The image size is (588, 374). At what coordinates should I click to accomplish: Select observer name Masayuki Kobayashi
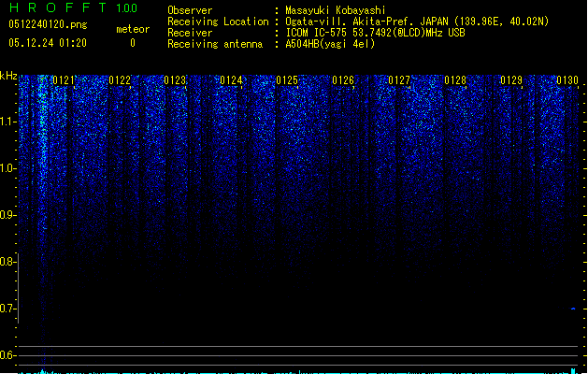coord(336,10)
